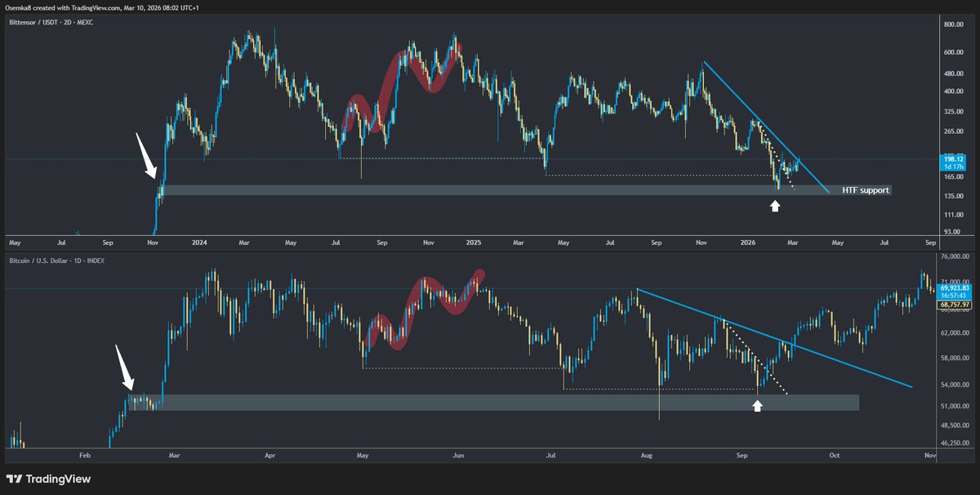This screenshot has height=495, width=980.
Task: Click the HTF support label
Action: coord(865,190)
